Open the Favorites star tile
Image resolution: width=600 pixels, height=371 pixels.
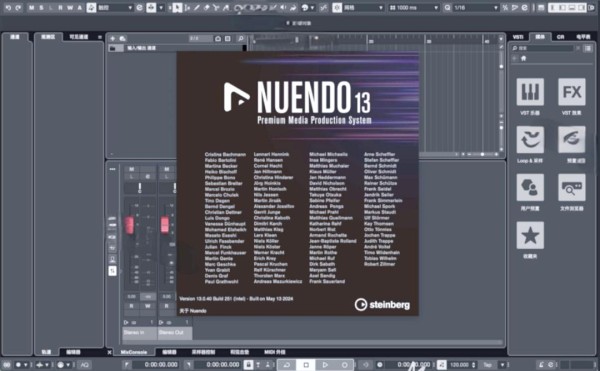coord(530,235)
